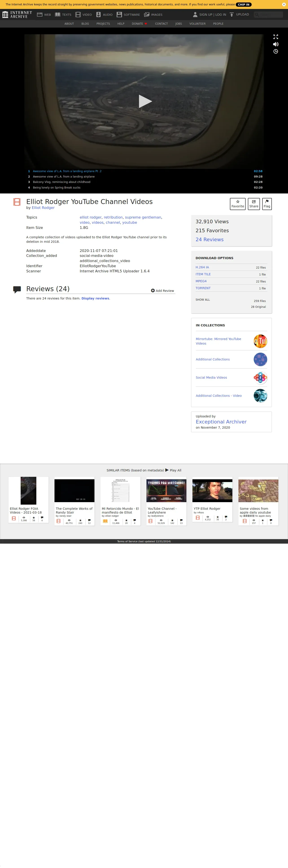This screenshot has width=288, height=868.
Task: Click the Additional Collections thumbnail icon
Action: (x=260, y=359)
